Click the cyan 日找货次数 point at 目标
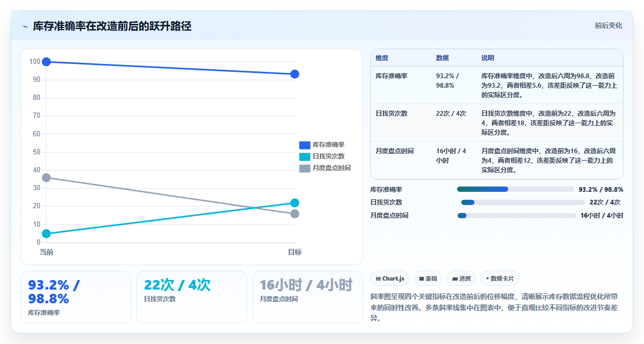This screenshot has height=344, width=644. (295, 203)
